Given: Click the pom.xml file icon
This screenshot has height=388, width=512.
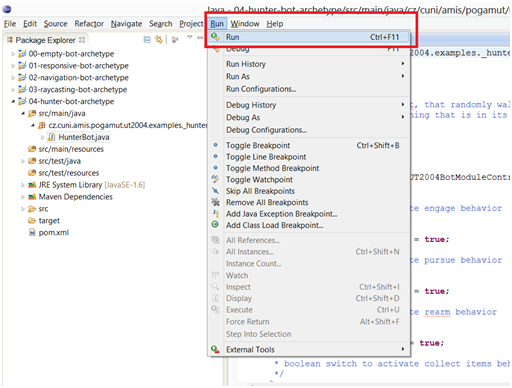Looking at the screenshot, I should 32,232.
